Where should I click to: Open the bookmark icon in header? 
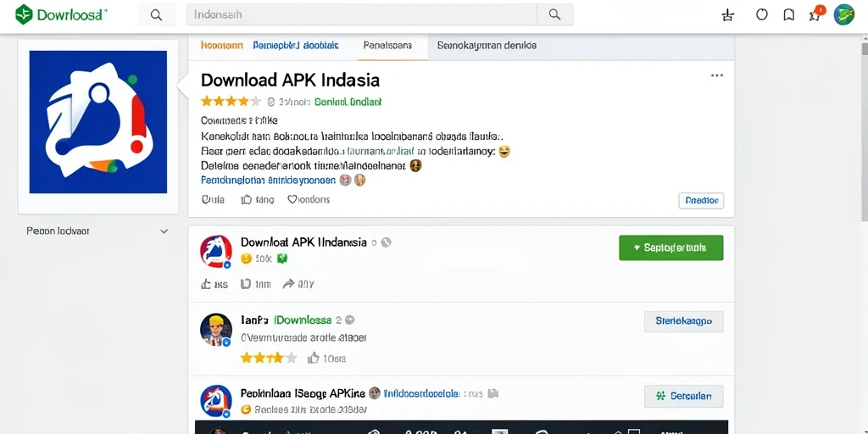click(789, 15)
